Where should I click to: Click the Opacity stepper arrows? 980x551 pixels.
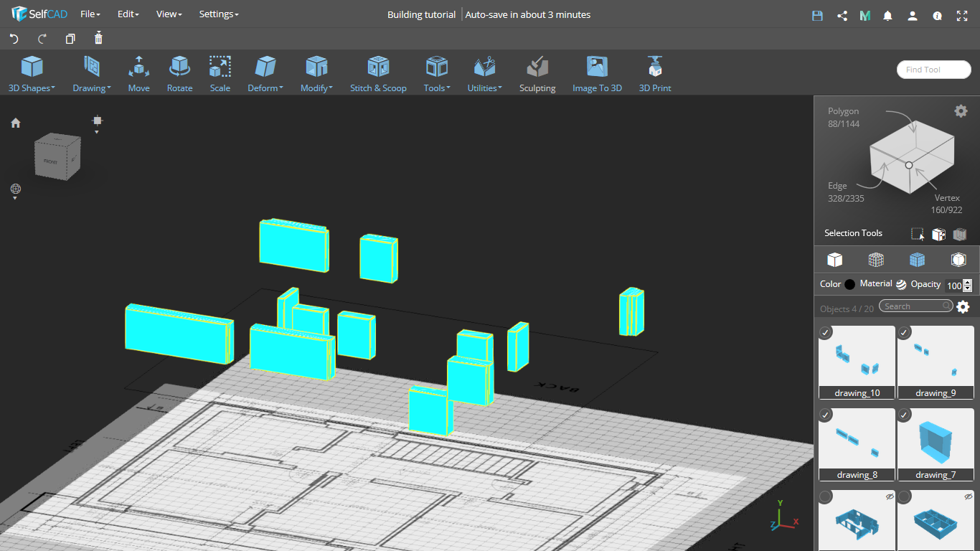(968, 286)
